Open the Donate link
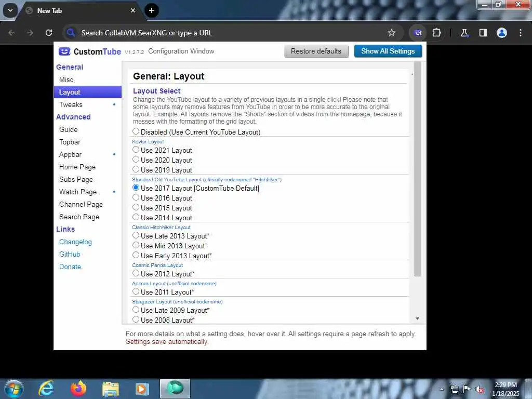The height and width of the screenshot is (399, 532). click(70, 267)
